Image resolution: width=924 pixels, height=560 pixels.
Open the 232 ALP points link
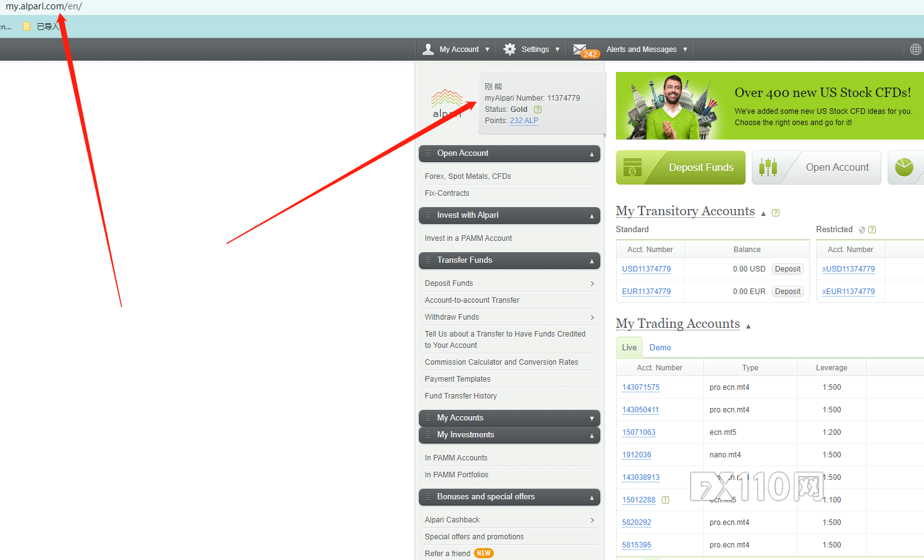pyautogui.click(x=524, y=121)
